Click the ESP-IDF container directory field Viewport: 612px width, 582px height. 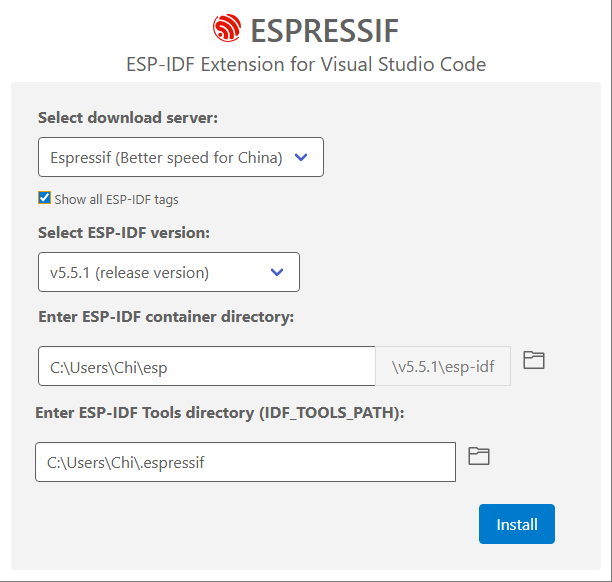pyautogui.click(x=207, y=366)
